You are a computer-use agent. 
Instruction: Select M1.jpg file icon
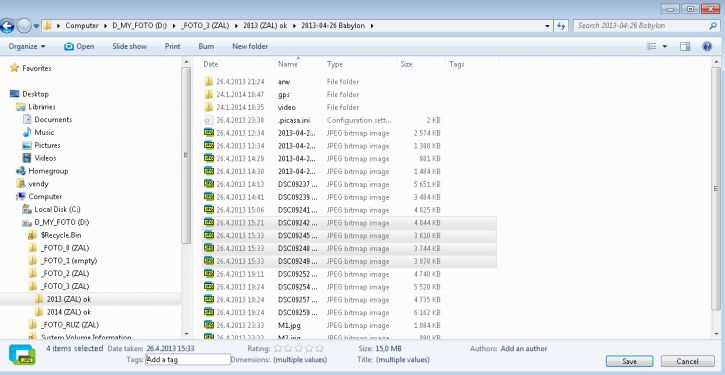(209, 326)
